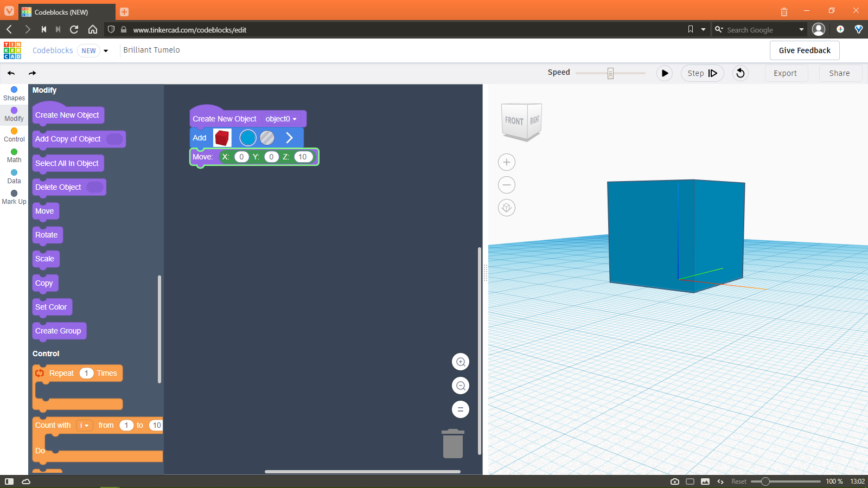Click the Codeblocks link

coord(53,50)
